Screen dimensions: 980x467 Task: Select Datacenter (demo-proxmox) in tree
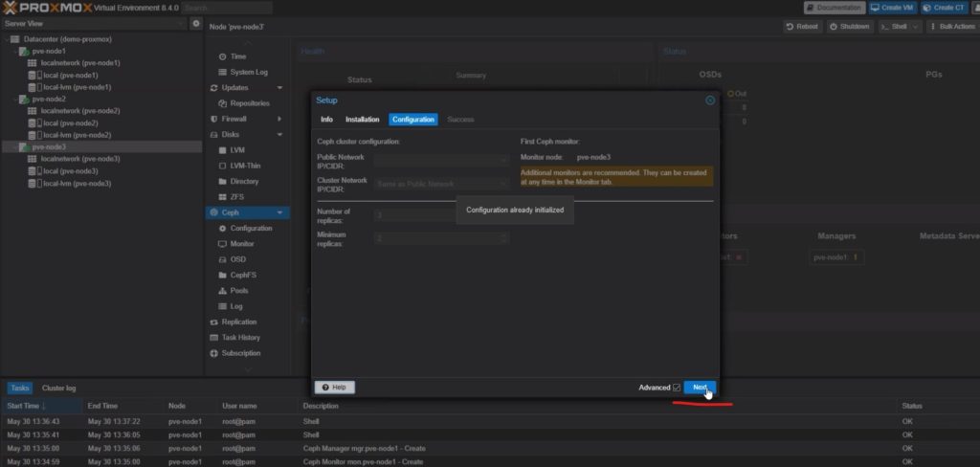pyautogui.click(x=68, y=39)
